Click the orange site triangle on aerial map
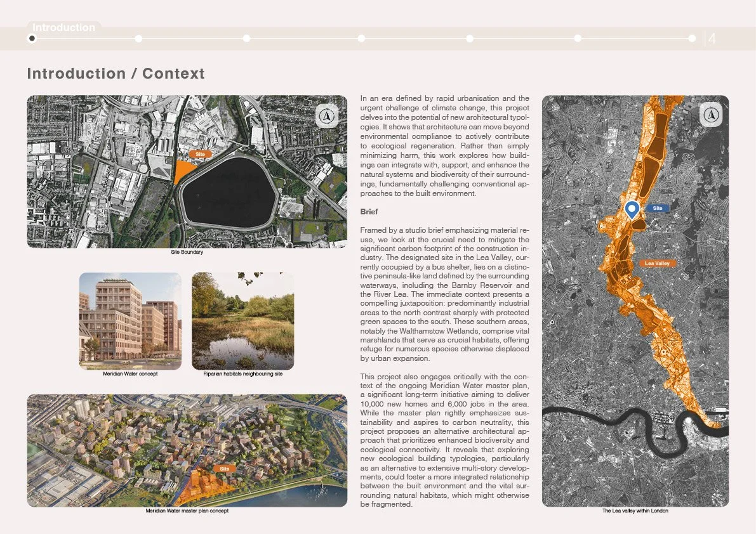 click(x=183, y=171)
